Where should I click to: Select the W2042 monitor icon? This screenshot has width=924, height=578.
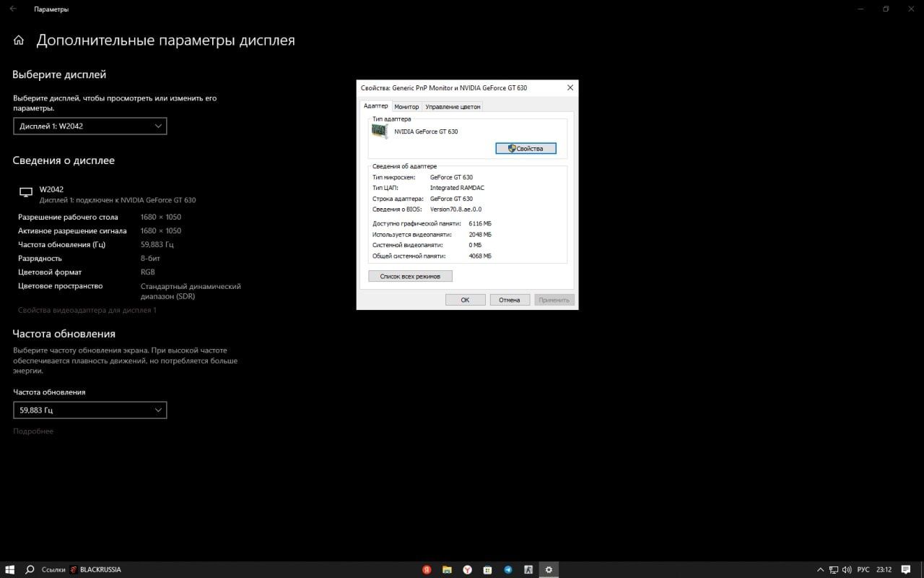[x=26, y=192]
